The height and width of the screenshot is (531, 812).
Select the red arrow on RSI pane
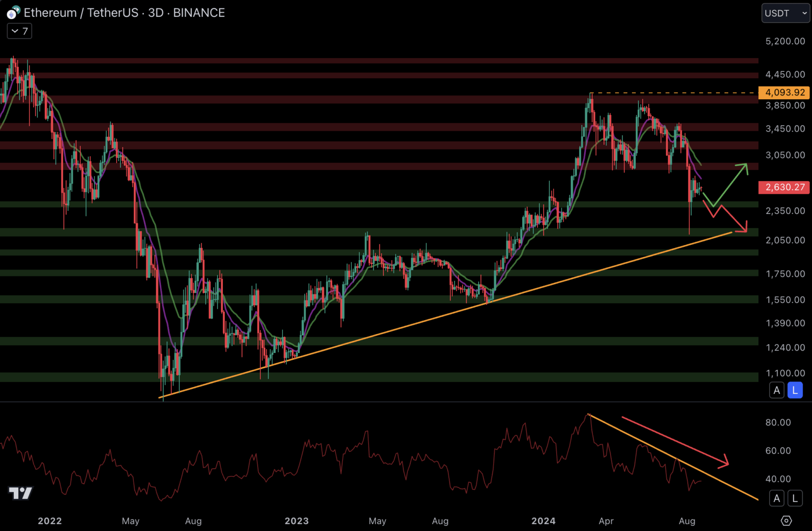(674, 440)
